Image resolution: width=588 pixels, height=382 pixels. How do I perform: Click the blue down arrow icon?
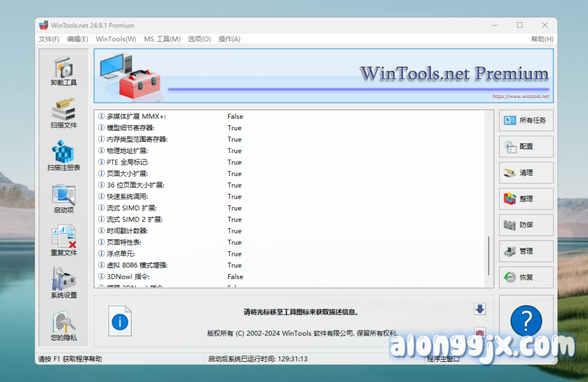pos(480,309)
